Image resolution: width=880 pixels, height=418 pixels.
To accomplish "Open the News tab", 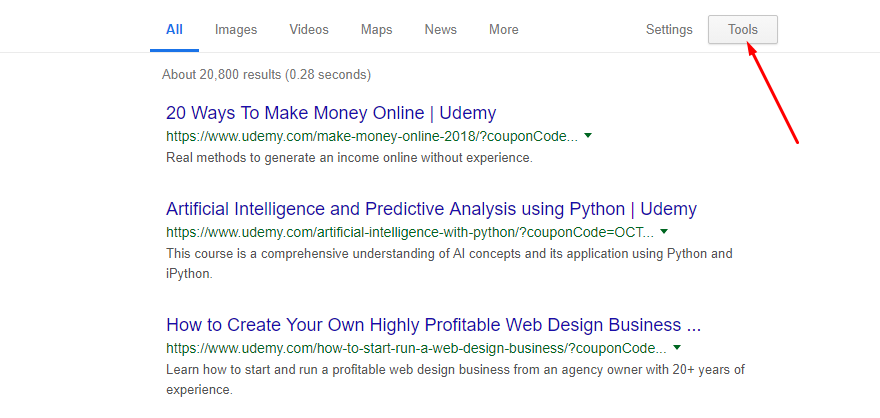I will [x=441, y=30].
